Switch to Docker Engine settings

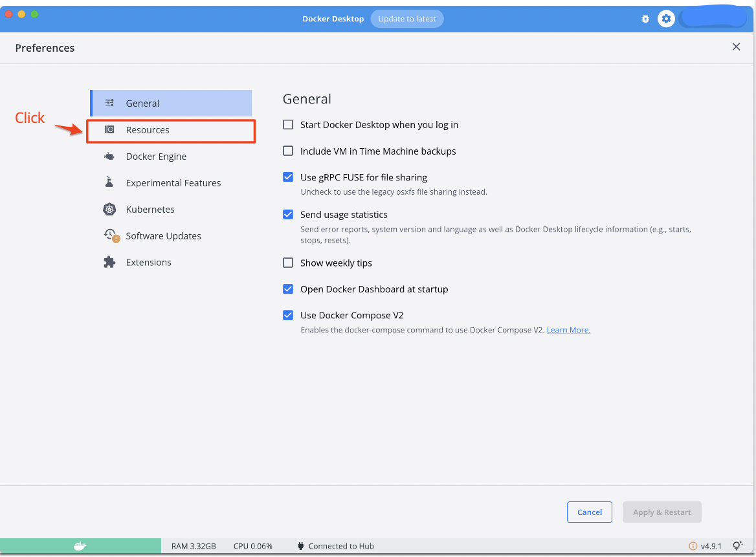pos(171,156)
